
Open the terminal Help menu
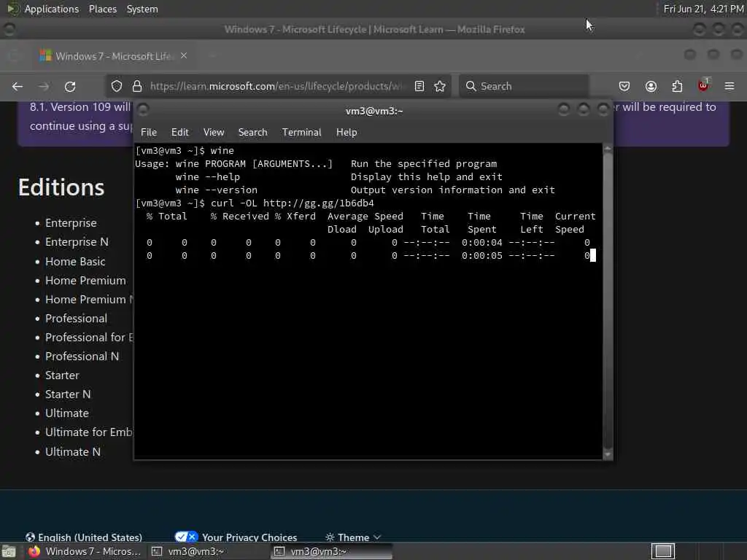pyautogui.click(x=347, y=133)
